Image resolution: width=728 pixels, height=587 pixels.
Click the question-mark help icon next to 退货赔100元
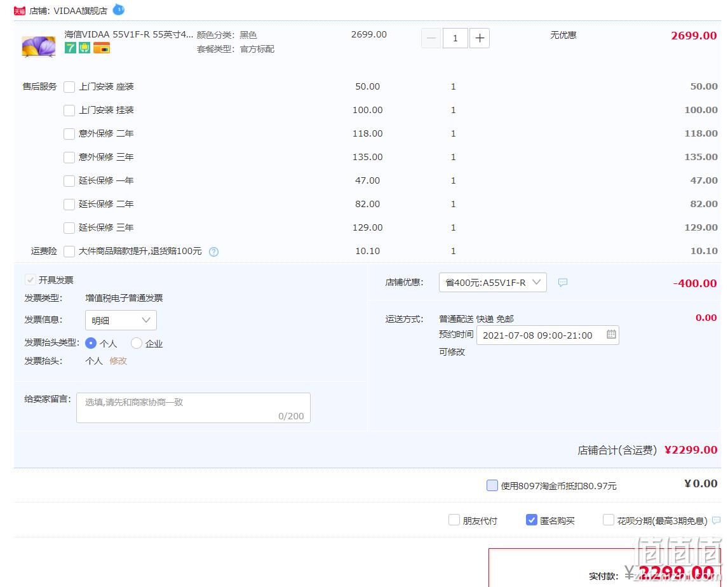[213, 252]
